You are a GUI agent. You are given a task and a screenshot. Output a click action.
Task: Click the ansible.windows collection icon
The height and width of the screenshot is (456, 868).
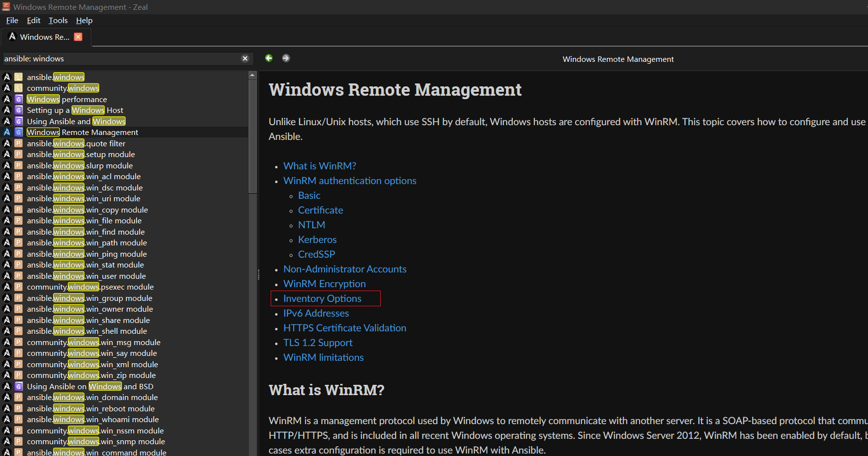pyautogui.click(x=18, y=77)
